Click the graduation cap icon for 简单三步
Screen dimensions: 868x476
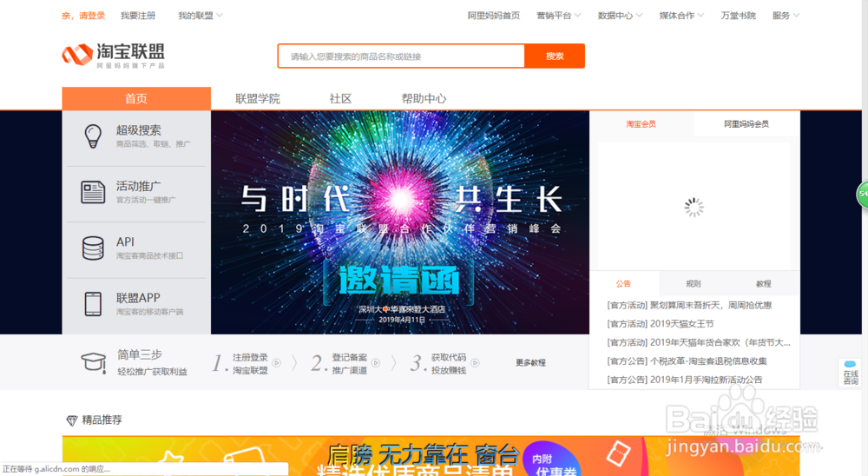click(94, 363)
